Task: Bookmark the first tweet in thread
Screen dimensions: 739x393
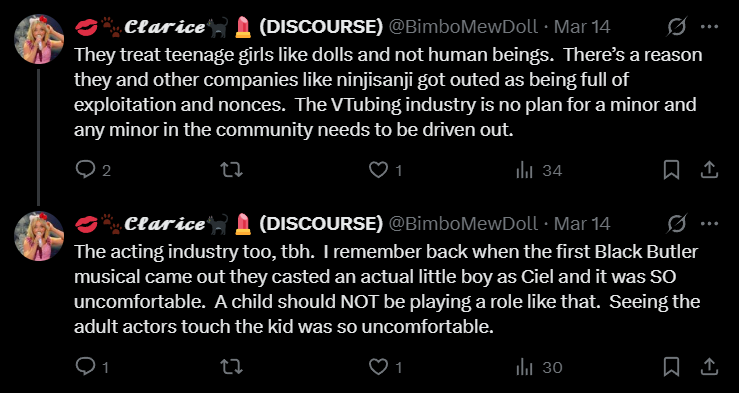Action: (x=671, y=170)
